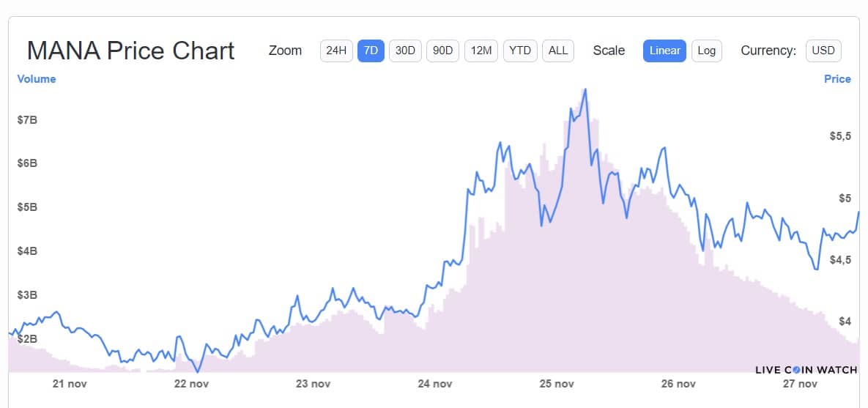Image resolution: width=868 pixels, height=408 pixels.
Task: Switch chart to Log scale
Action: (x=706, y=51)
